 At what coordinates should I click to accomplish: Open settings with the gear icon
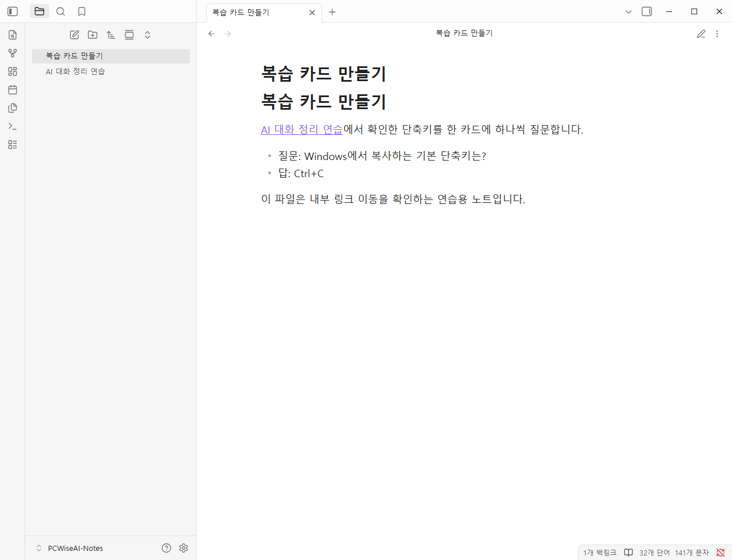pos(184,548)
